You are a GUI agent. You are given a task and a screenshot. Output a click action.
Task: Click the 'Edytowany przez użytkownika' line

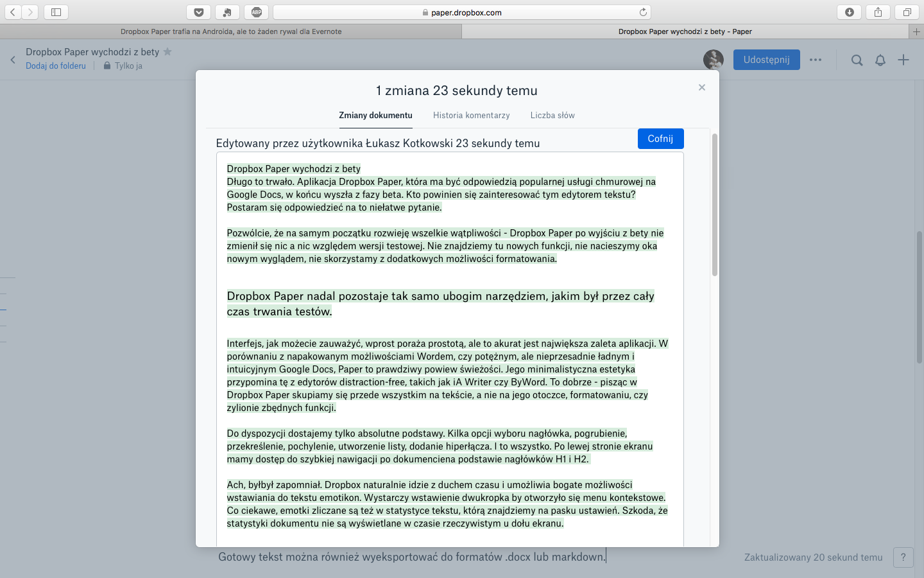tap(378, 143)
